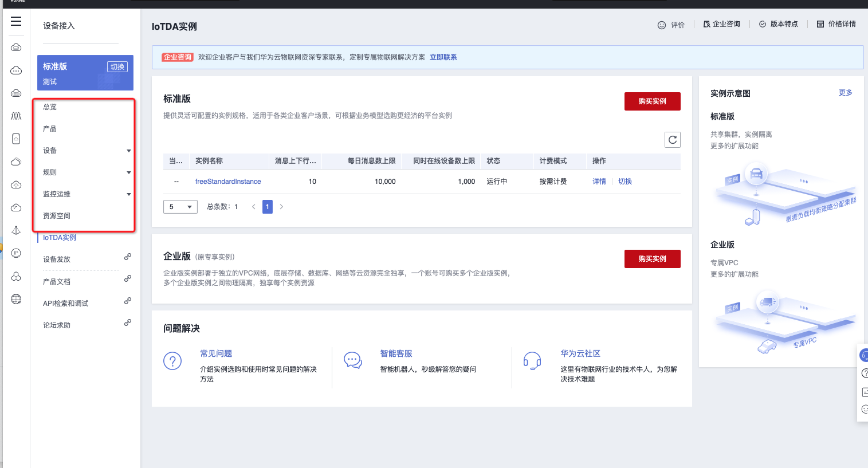
Task: Open the hamburger main menu
Action: pyautogui.click(x=16, y=21)
